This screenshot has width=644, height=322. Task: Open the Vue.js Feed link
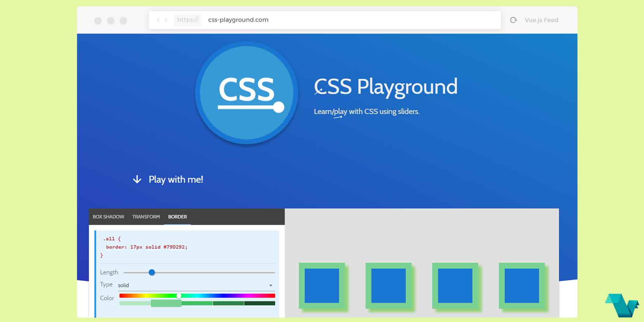pos(541,20)
